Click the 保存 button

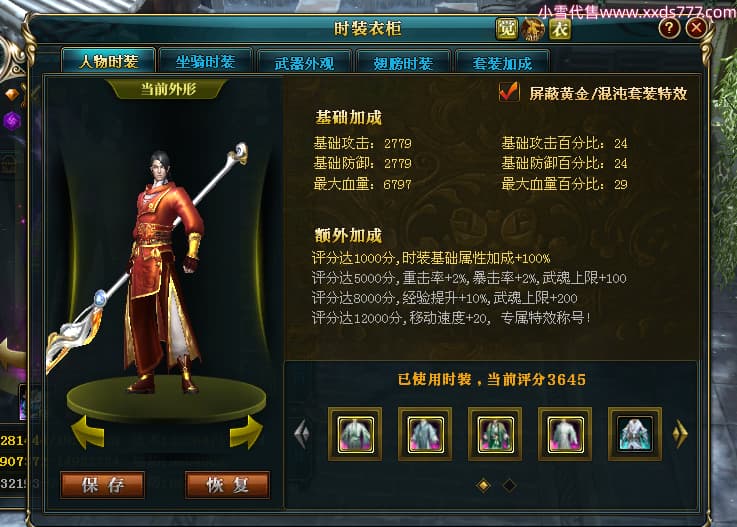[x=103, y=485]
